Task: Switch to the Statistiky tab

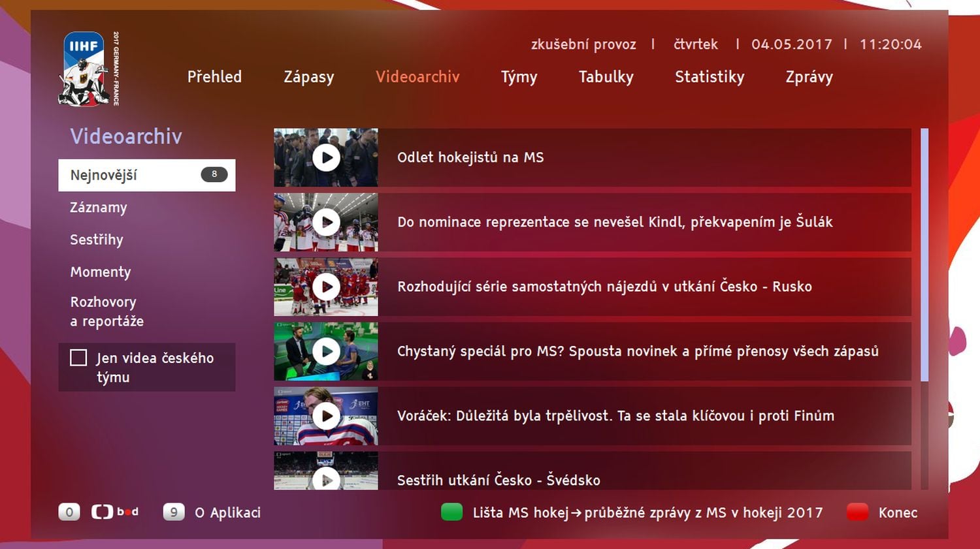Action: [710, 77]
